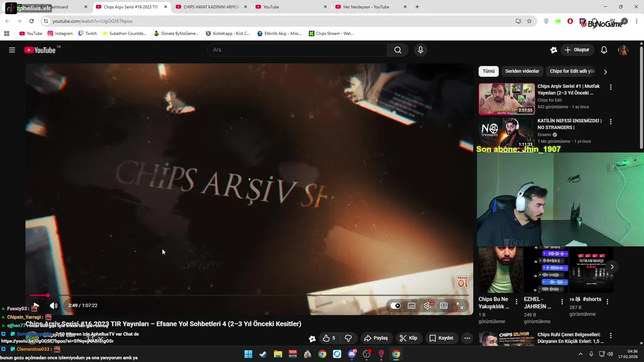Click the Paylaş share button

[376, 338]
